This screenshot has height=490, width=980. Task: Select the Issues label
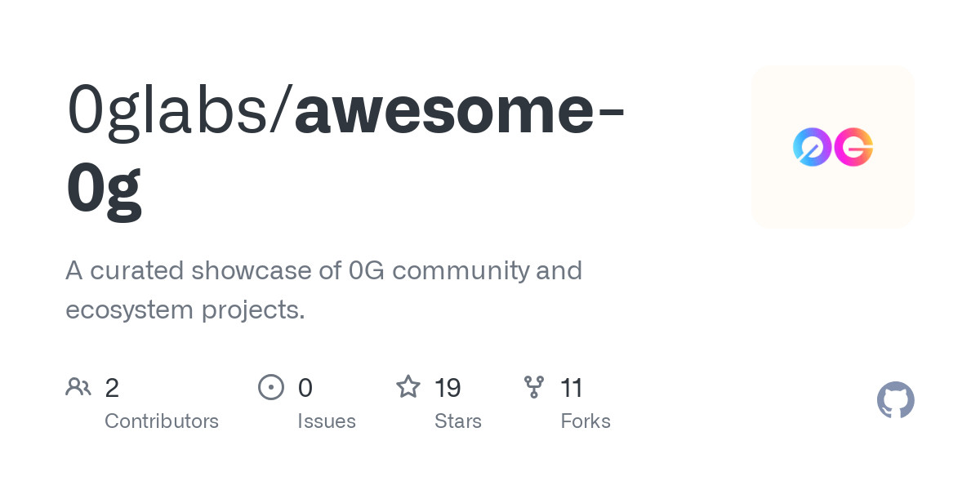(327, 421)
